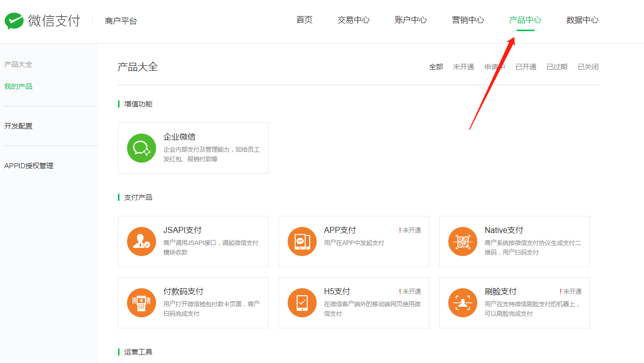Click the Native支付 QR code icon
Viewport: 644px width, 363px height.
pyautogui.click(x=462, y=241)
